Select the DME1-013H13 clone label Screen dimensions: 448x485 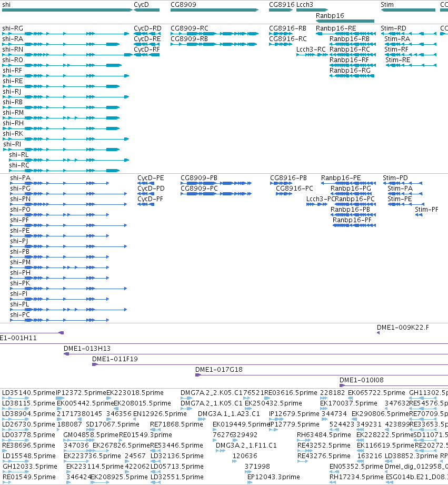tap(87, 349)
